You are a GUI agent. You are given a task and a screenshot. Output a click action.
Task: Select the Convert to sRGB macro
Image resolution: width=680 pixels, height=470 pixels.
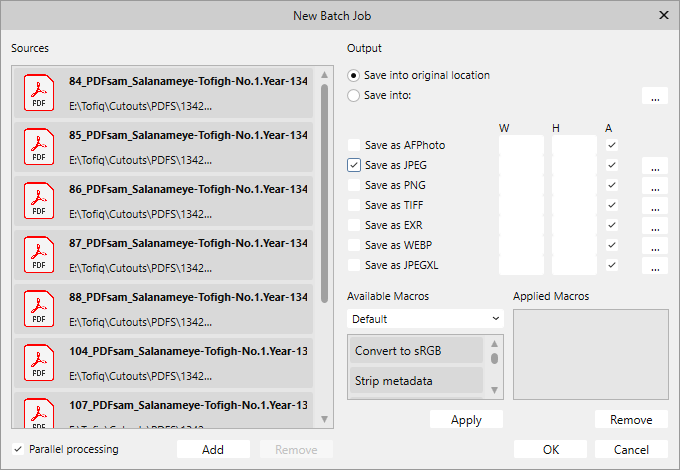(x=415, y=351)
